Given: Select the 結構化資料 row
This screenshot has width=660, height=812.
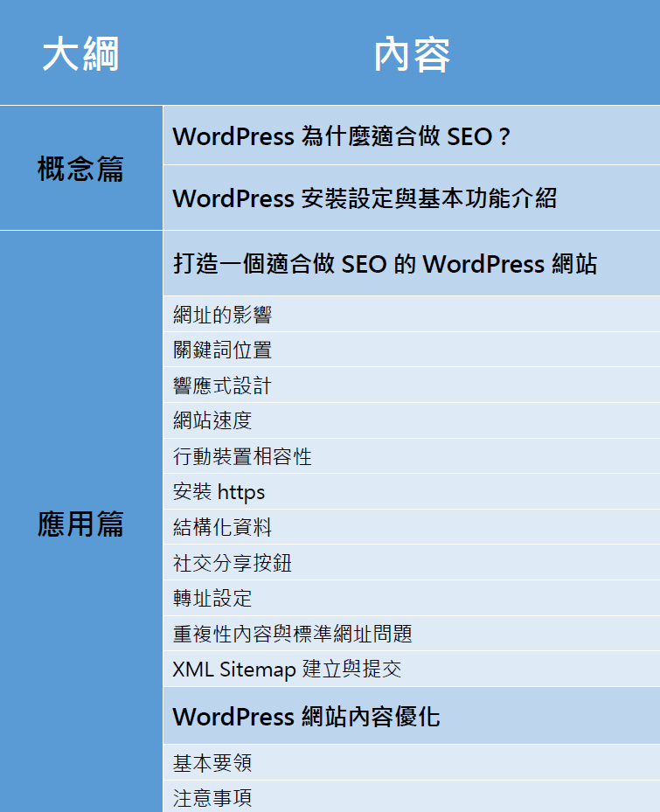Looking at the screenshot, I should coord(222,527).
